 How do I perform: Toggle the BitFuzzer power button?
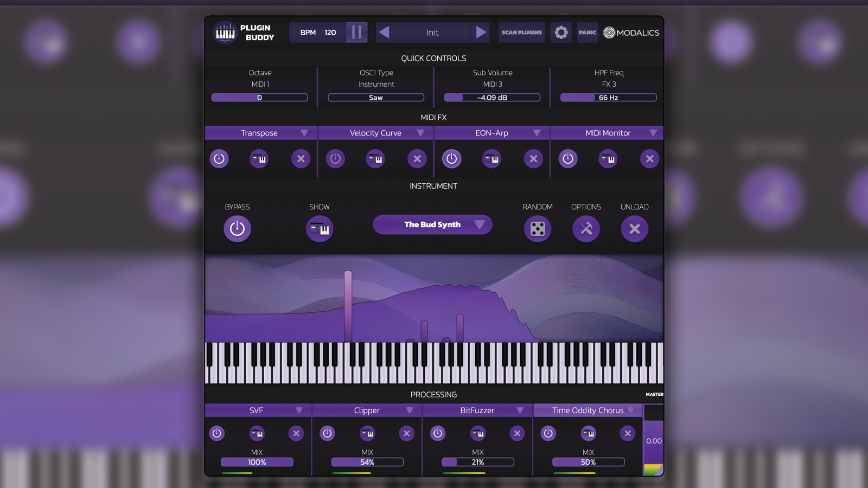coord(438,433)
